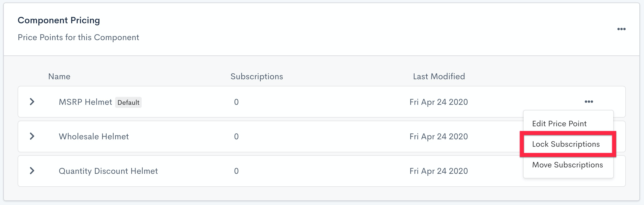Expand the MSRP Helmet price point

point(32,102)
